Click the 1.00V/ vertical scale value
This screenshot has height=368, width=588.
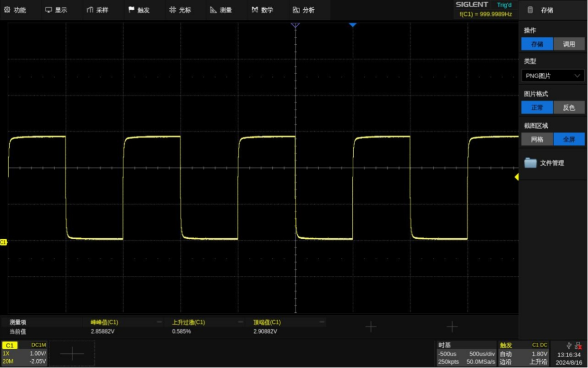(38, 353)
